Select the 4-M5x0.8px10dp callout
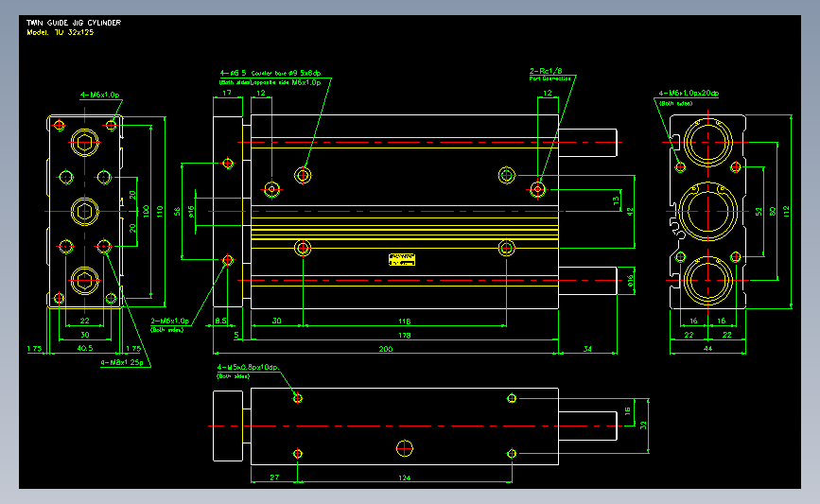The width and height of the screenshot is (820, 504). point(248,368)
